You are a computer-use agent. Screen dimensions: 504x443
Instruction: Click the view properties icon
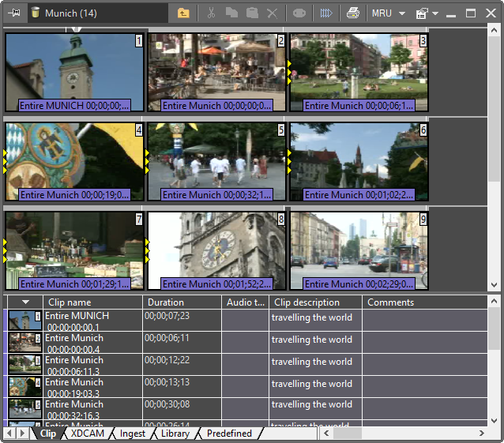[422, 13]
